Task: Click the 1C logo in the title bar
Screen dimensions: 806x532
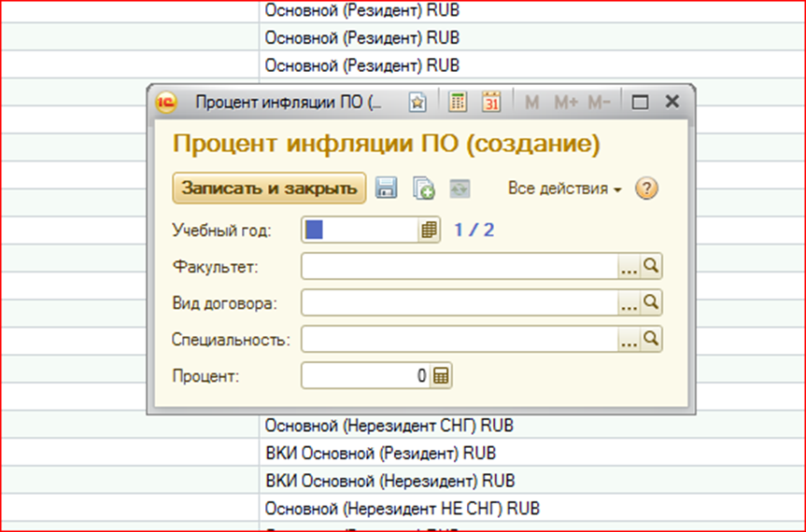Action: pyautogui.click(x=166, y=103)
